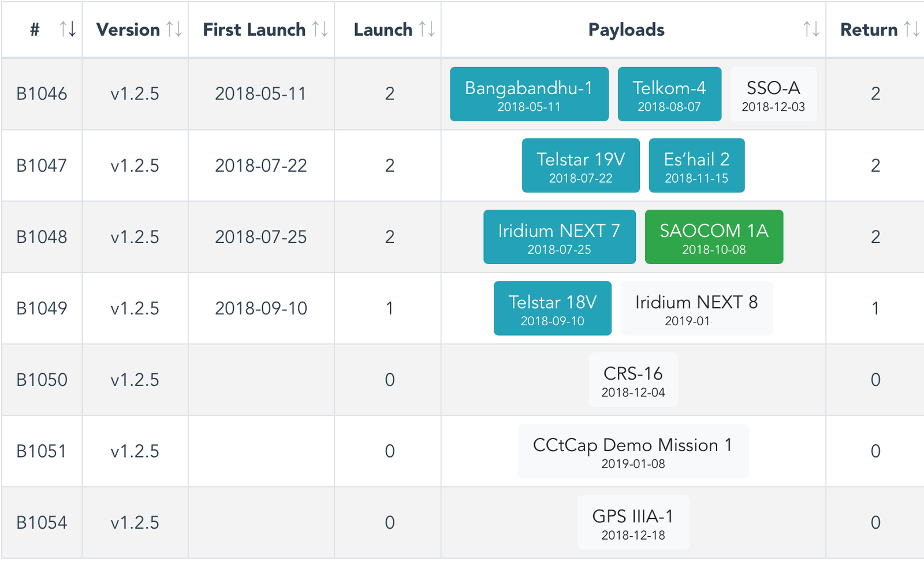This screenshot has width=924, height=561.
Task: Click the Payloads column sort arrows
Action: (811, 29)
